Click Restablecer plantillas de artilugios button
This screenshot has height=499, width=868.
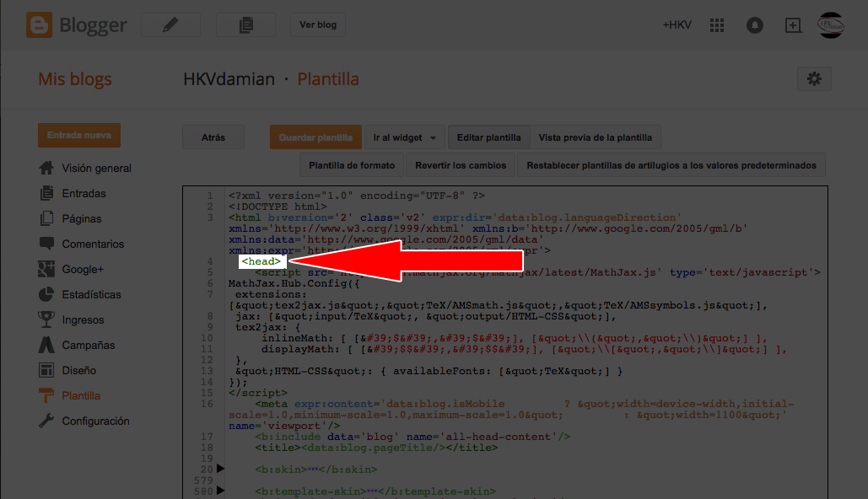coord(671,165)
